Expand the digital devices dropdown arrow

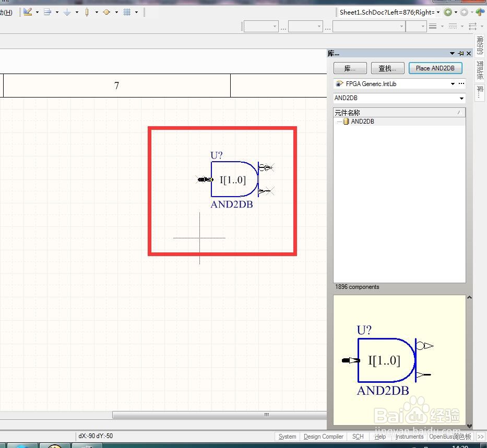tap(97, 13)
